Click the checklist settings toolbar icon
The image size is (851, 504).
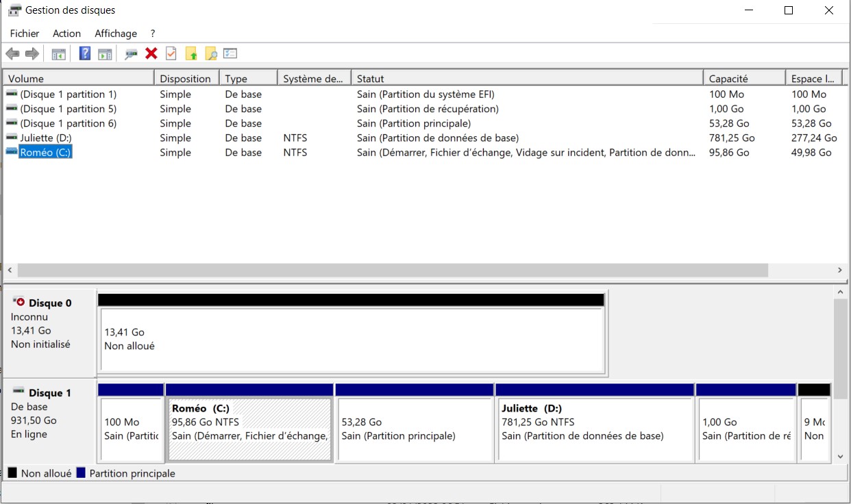coord(230,54)
